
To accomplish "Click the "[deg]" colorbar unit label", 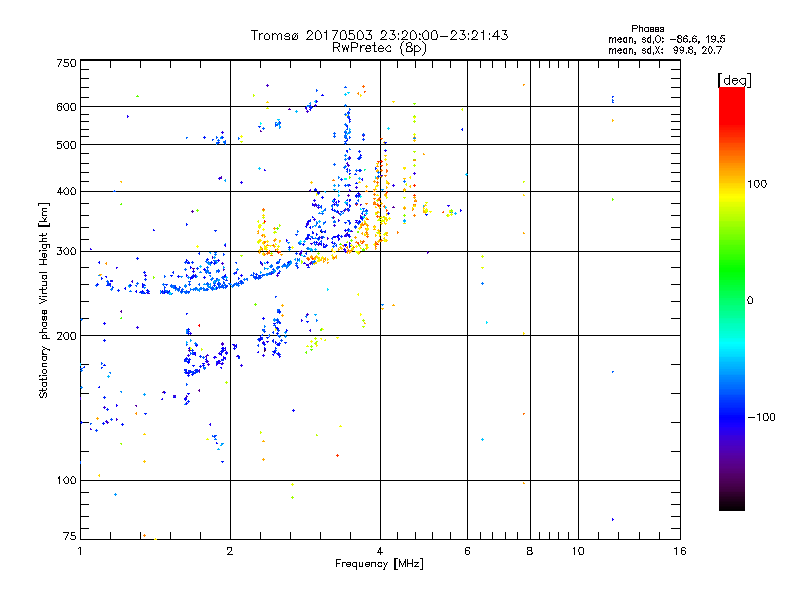I will click(734, 80).
